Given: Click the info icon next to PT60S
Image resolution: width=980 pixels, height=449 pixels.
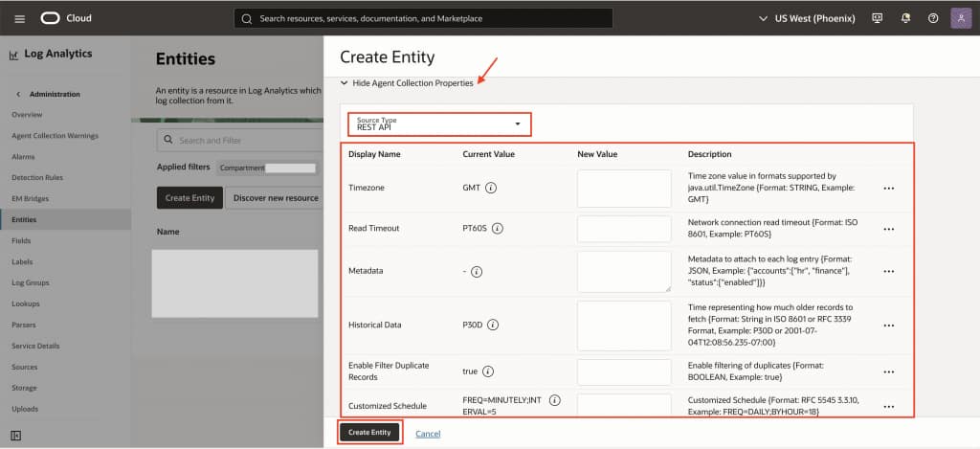Looking at the screenshot, I should pyautogui.click(x=498, y=228).
